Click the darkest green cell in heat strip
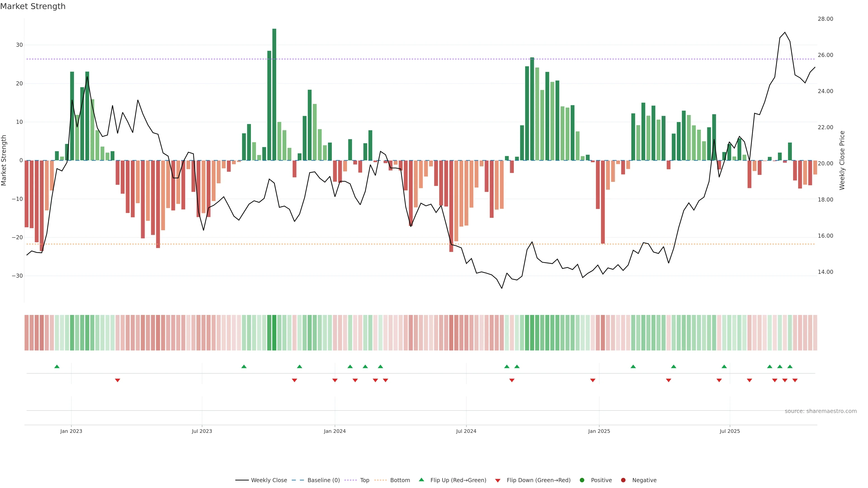868x488 pixels. tap(274, 332)
